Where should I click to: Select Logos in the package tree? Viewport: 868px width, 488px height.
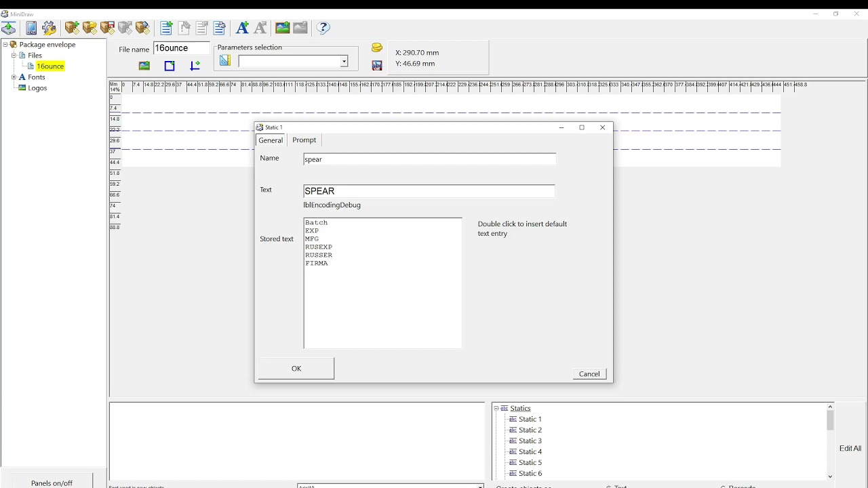pyautogui.click(x=37, y=88)
